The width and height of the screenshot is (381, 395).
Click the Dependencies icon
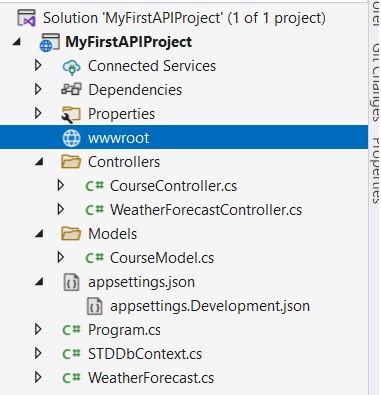point(71,90)
